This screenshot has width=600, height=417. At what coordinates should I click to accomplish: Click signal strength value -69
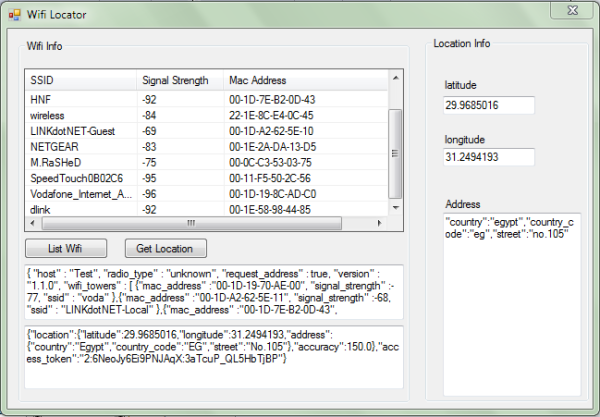coord(149,131)
